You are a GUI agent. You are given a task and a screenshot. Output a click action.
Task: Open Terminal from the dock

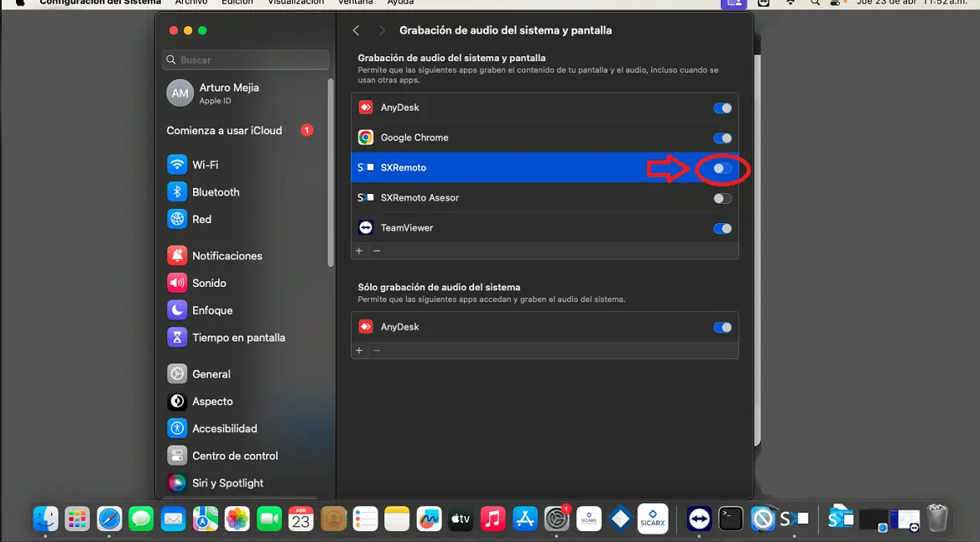[x=731, y=519]
